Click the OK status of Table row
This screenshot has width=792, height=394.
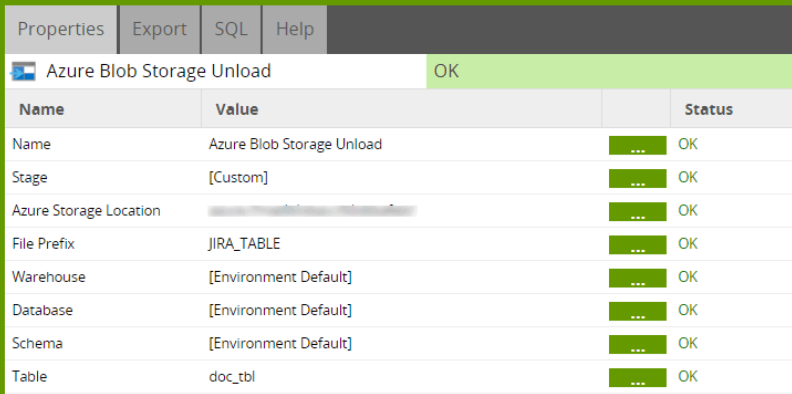(688, 377)
